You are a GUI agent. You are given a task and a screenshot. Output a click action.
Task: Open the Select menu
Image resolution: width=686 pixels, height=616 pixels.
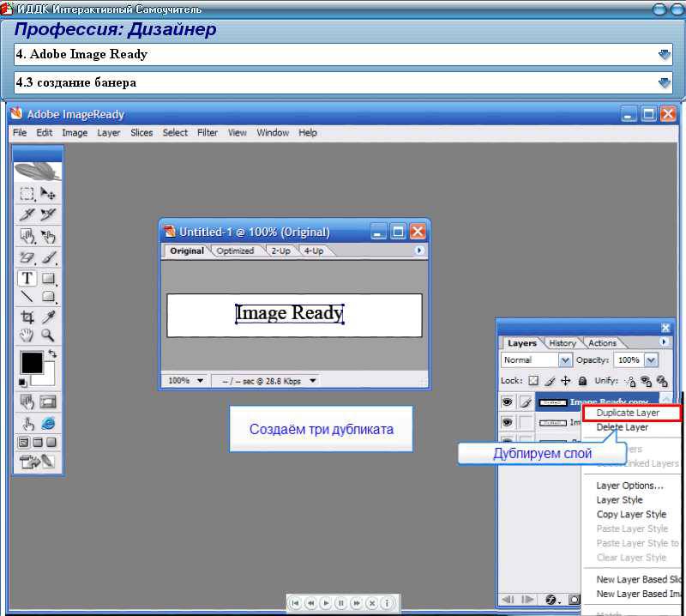coord(175,133)
